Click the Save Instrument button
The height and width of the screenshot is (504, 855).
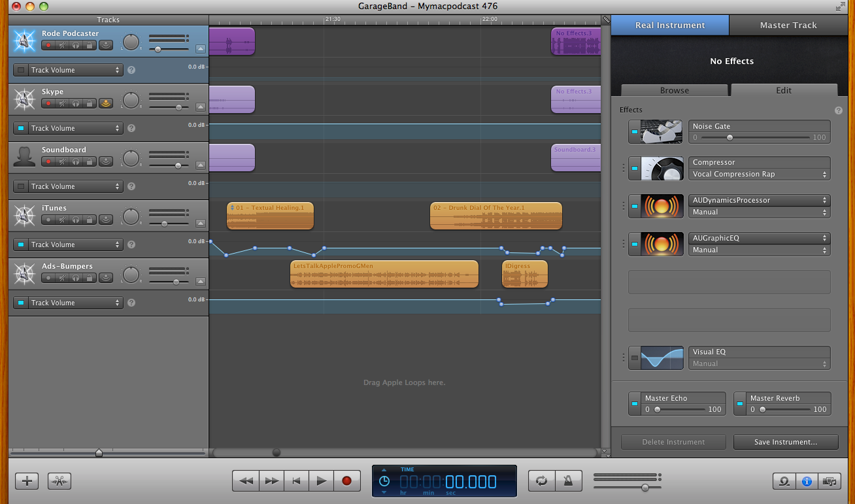(x=785, y=442)
